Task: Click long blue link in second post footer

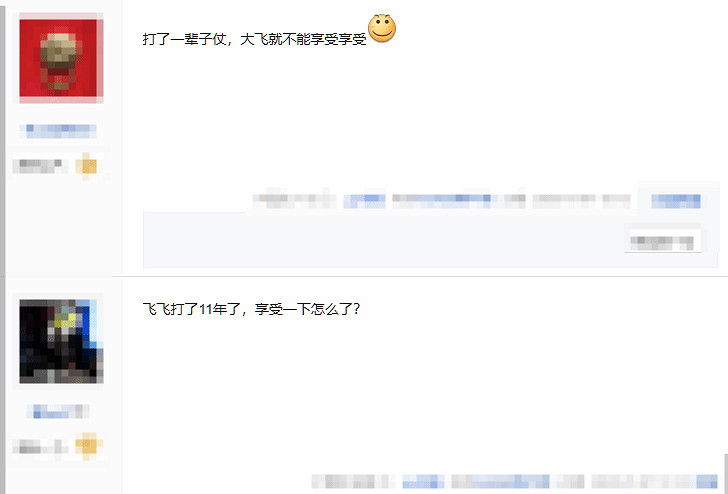Action: pos(500,481)
